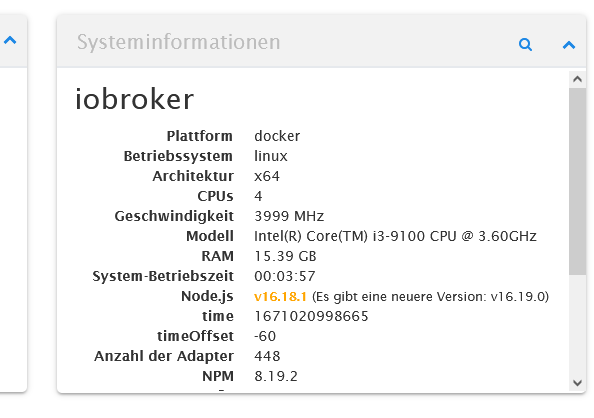594x418 pixels.
Task: Click the Architektur value x64
Action: click(267, 176)
